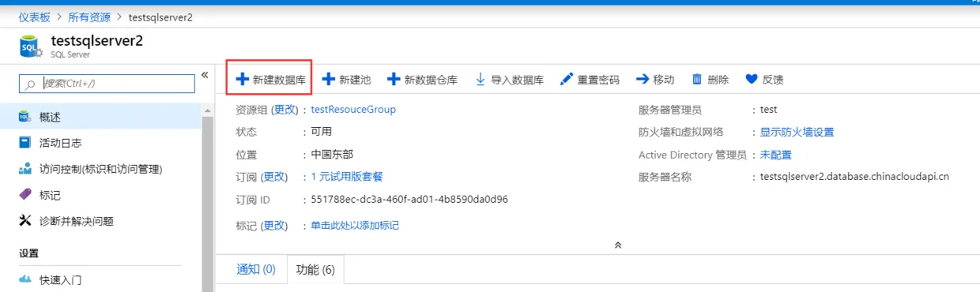The width and height of the screenshot is (980, 292).
Task: Click the 导入数据库 toolbar label
Action: (517, 80)
